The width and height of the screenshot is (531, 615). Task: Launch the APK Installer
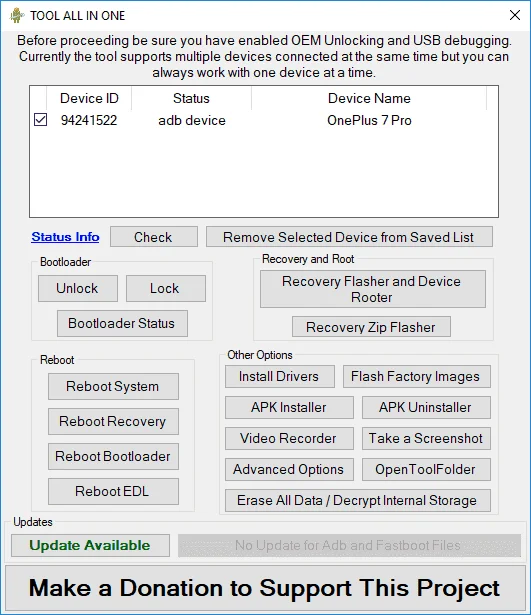tap(289, 407)
